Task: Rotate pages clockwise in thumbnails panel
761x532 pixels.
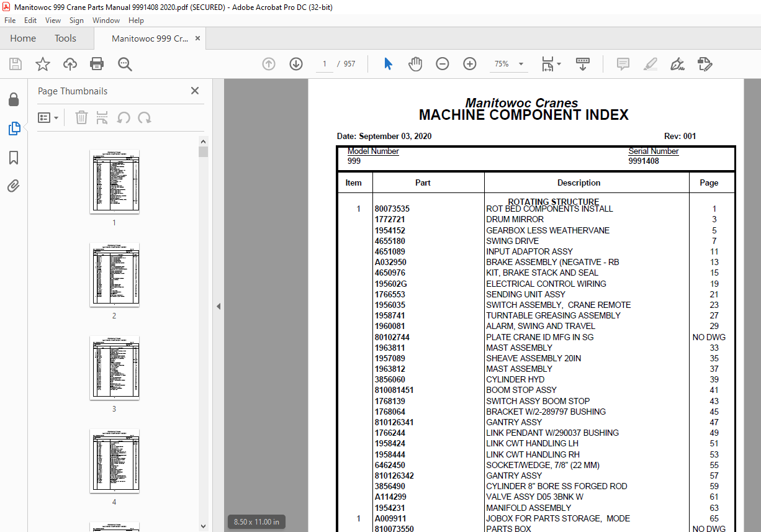Action: [145, 117]
